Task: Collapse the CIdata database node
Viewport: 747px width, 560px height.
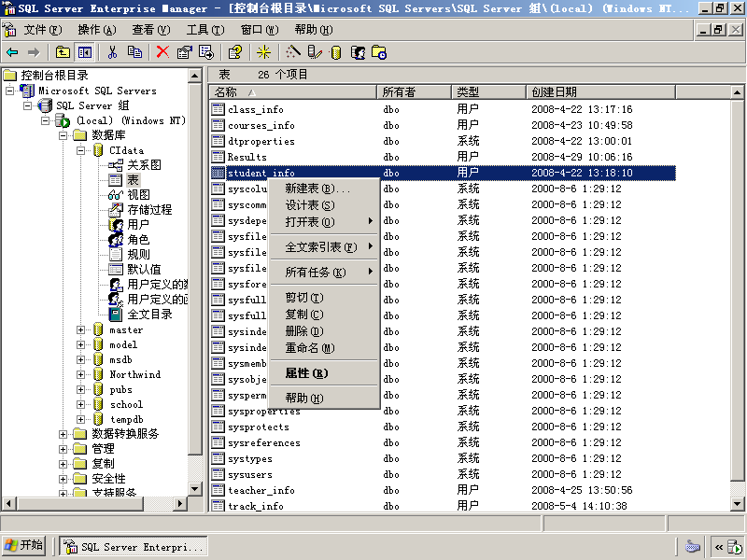Action: click(x=81, y=150)
